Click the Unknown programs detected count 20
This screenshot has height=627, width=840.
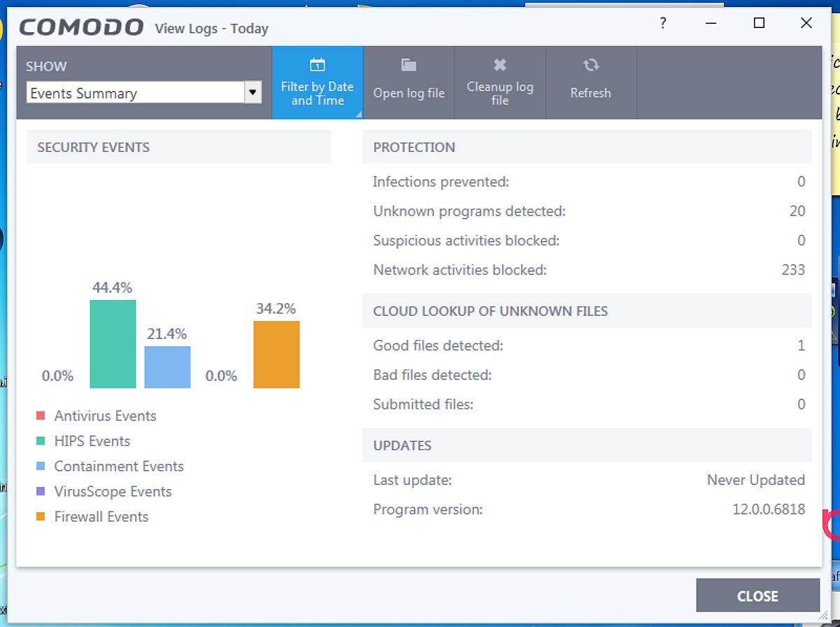[x=797, y=211]
